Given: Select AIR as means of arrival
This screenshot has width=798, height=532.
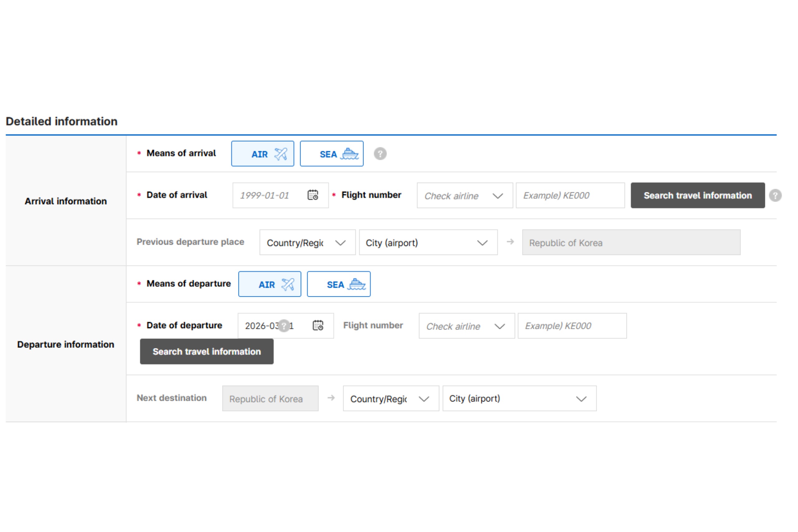Looking at the screenshot, I should (262, 154).
